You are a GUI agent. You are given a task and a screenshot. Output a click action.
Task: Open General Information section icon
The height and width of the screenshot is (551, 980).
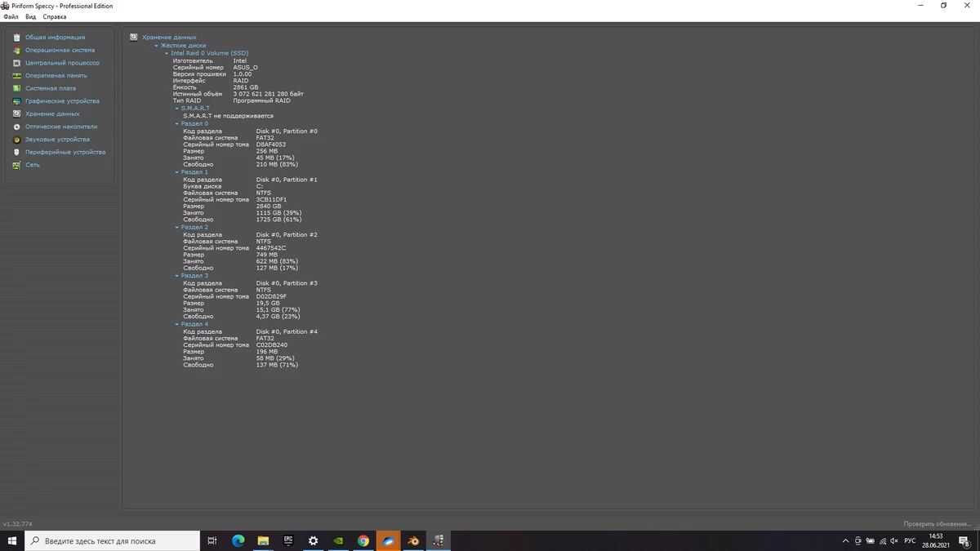16,38
